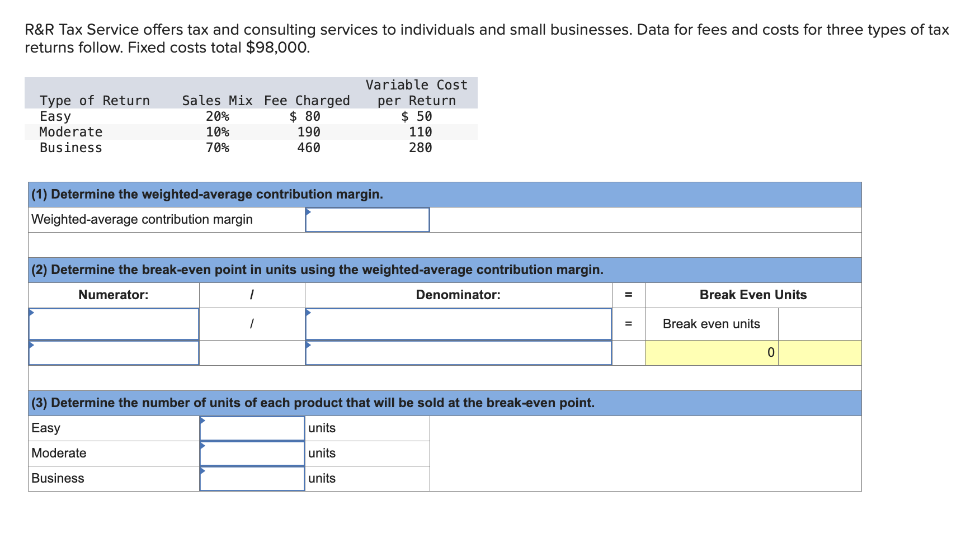Viewport: 980px width, 557px height.
Task: Open the dropdown on the contribution margin cell
Action: point(308,211)
